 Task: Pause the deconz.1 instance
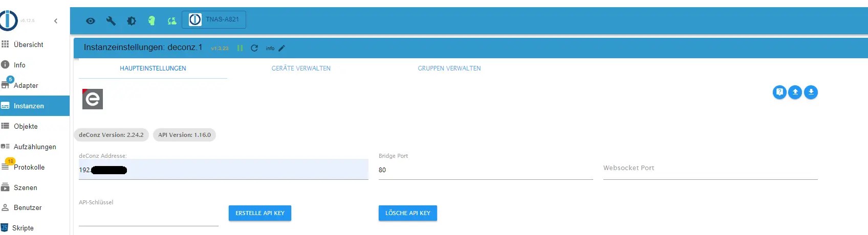point(240,48)
